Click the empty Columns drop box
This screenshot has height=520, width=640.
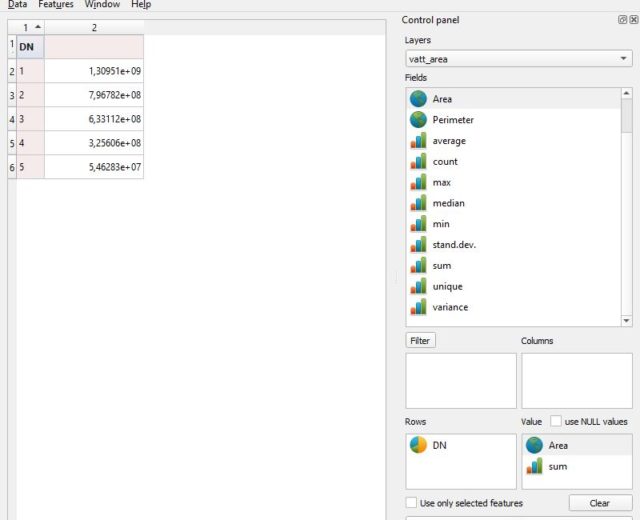[576, 380]
